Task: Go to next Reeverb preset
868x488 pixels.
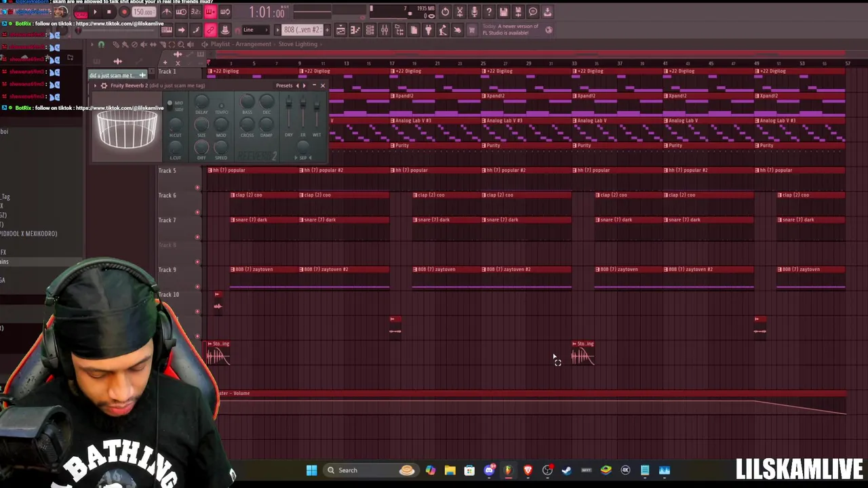Action: click(304, 85)
